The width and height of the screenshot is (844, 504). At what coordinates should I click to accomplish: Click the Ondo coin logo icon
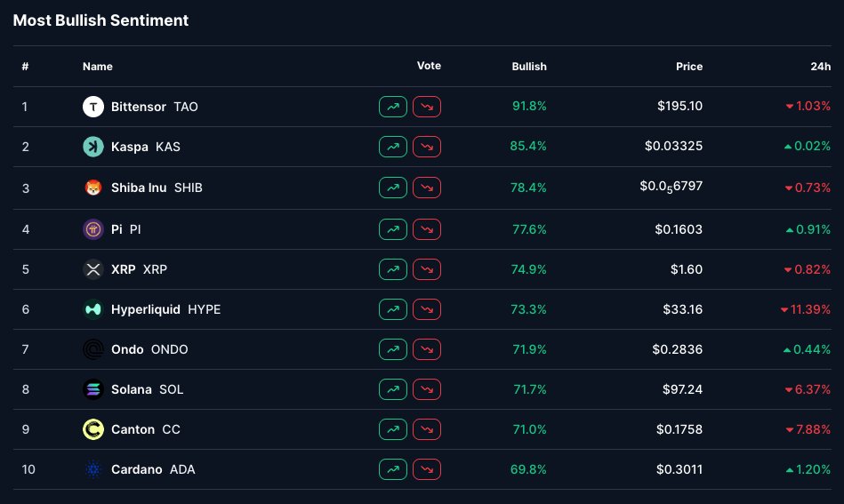tap(93, 349)
